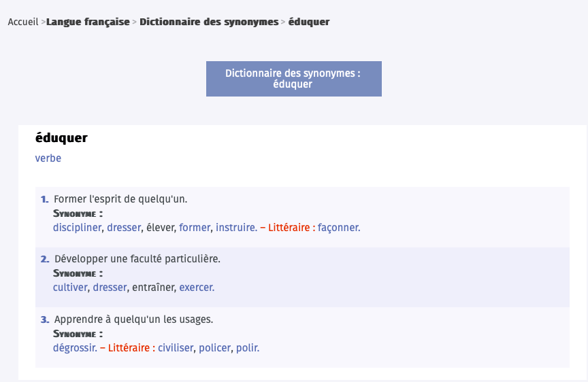
Task: Select dresser in the first definition
Action: [x=123, y=228]
